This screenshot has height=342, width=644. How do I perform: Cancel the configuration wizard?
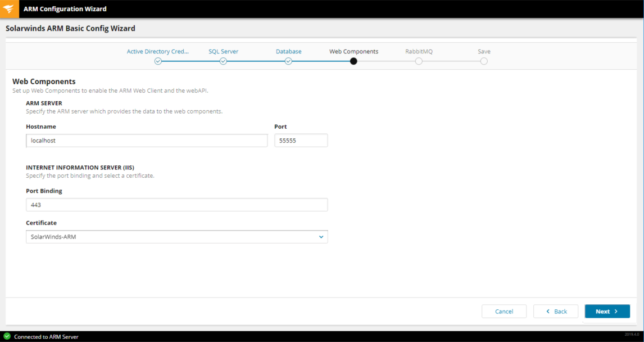click(x=504, y=311)
